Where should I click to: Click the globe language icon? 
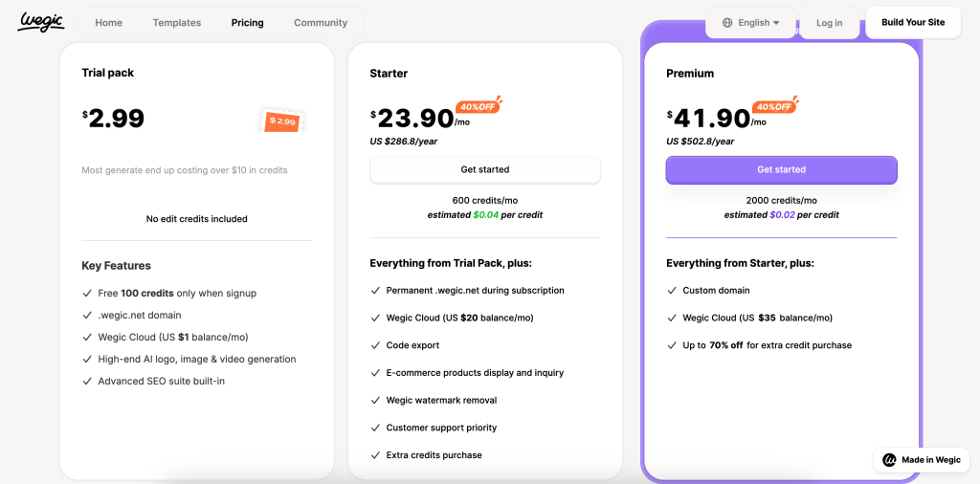(727, 23)
